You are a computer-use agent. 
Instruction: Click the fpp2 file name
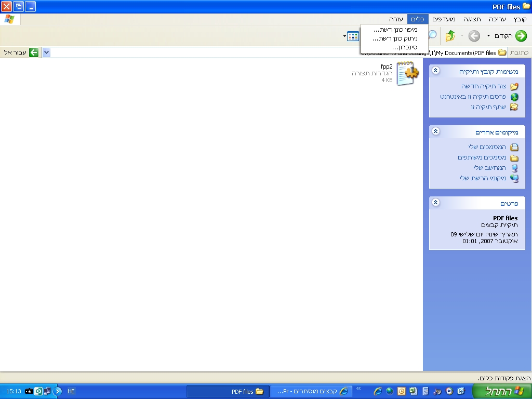click(x=387, y=66)
